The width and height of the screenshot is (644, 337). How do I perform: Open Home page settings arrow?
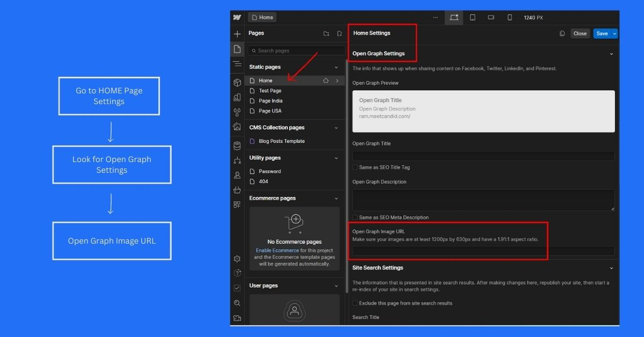(337, 80)
